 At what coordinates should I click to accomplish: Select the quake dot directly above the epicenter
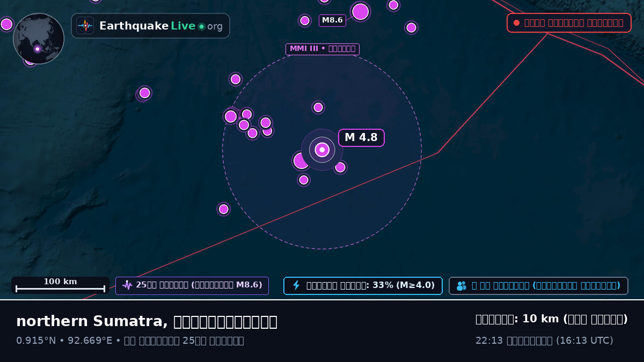click(x=318, y=107)
